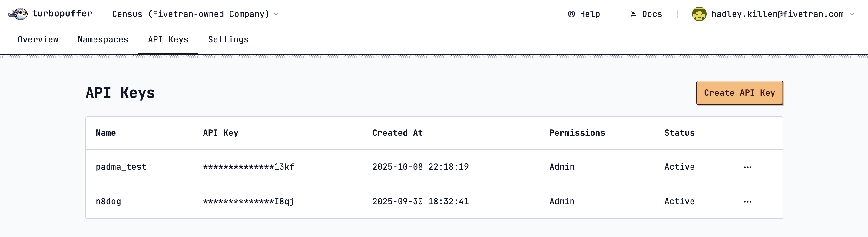Expand the account menu chevron
The width and height of the screenshot is (868, 237).
tap(852, 14)
